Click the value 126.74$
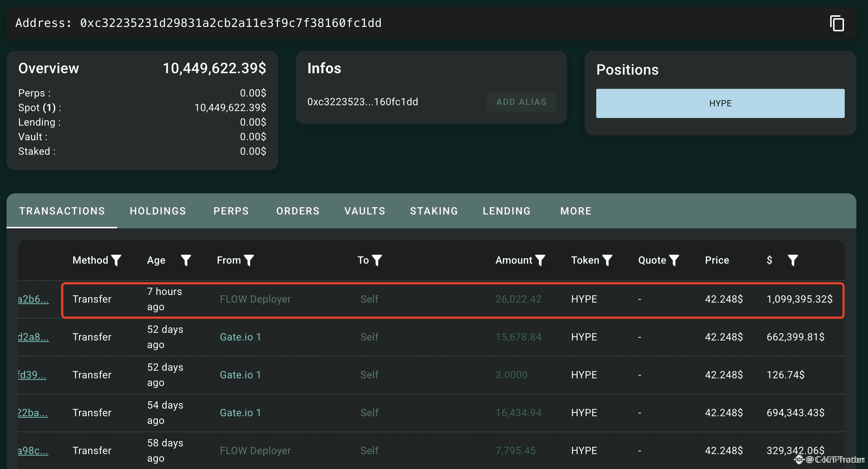868x469 pixels. point(785,375)
